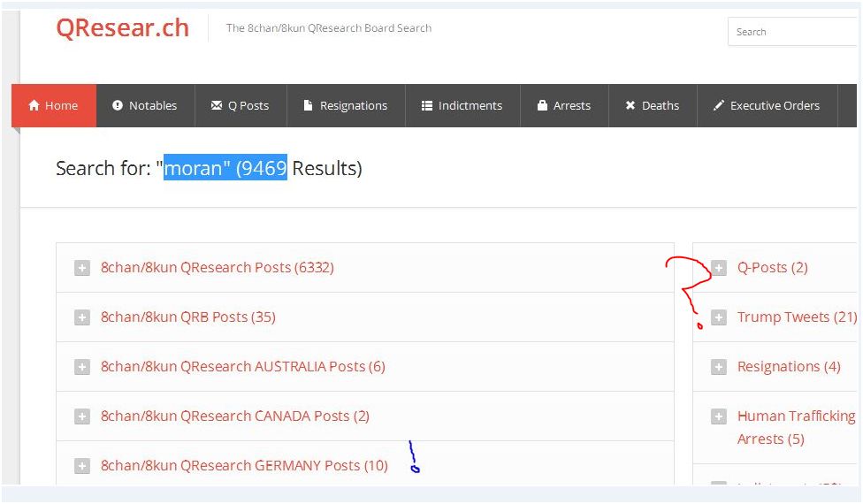Open Q-Posts (2) link

coord(773,267)
